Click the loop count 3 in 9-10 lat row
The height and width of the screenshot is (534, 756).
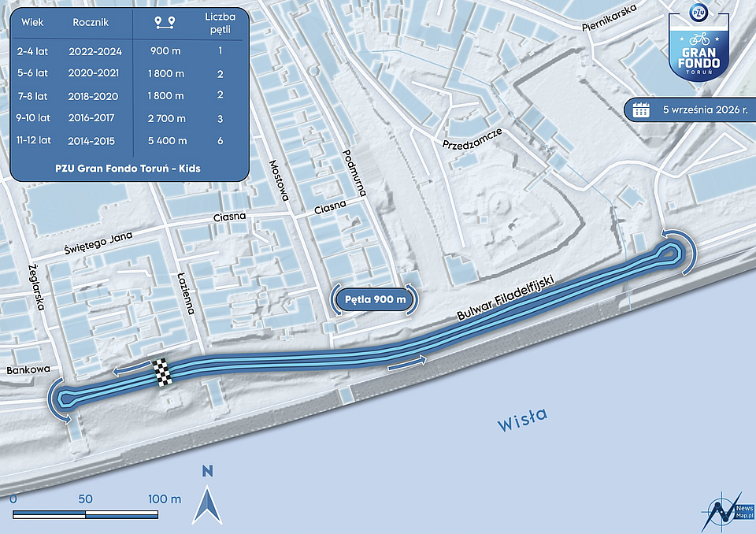220,119
